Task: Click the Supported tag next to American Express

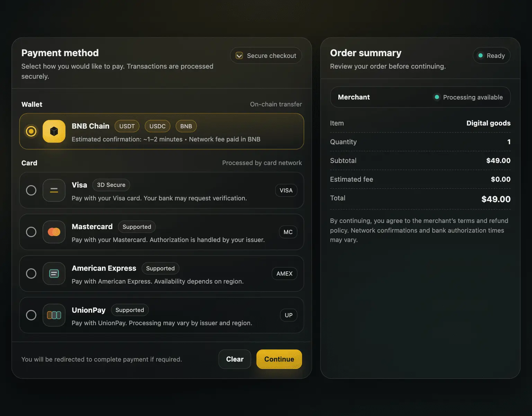Action: point(160,268)
